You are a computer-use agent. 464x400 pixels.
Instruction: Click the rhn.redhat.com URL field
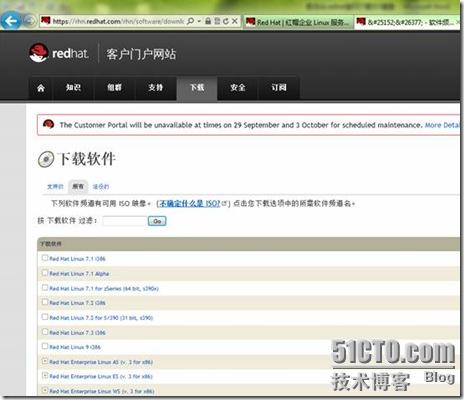pyautogui.click(x=118, y=21)
